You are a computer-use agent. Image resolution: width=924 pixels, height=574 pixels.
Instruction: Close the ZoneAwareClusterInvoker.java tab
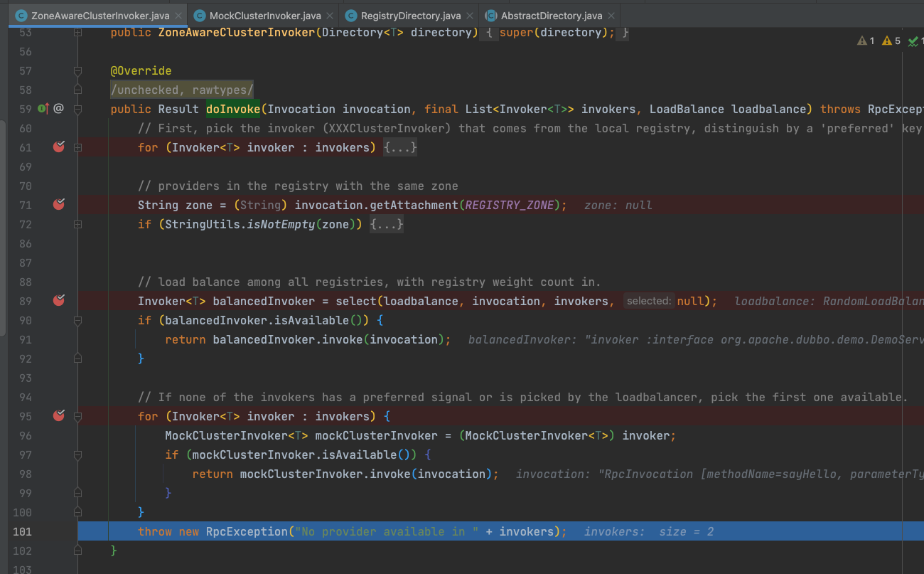click(178, 16)
